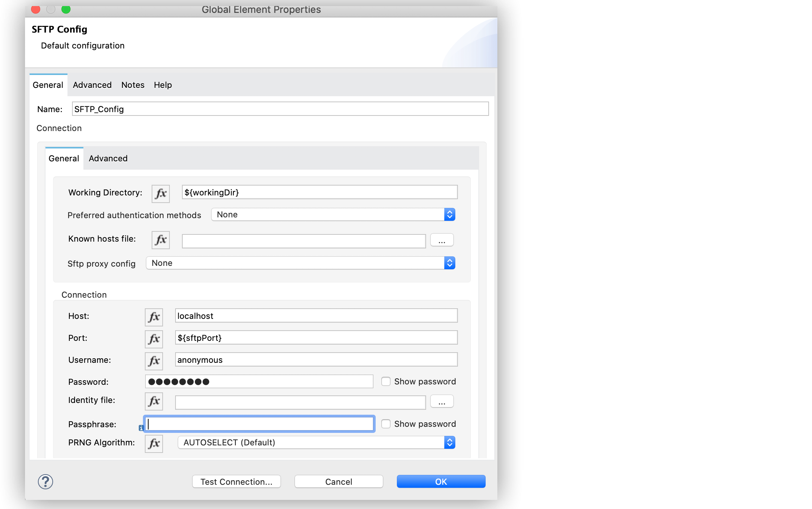The height and width of the screenshot is (509, 812).
Task: Click the fx icon beside Known hosts file
Action: pos(160,240)
